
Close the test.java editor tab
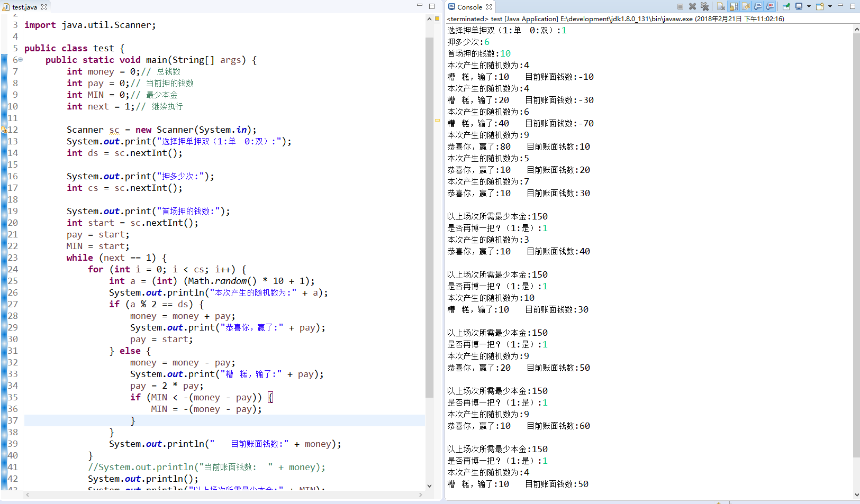click(x=44, y=7)
